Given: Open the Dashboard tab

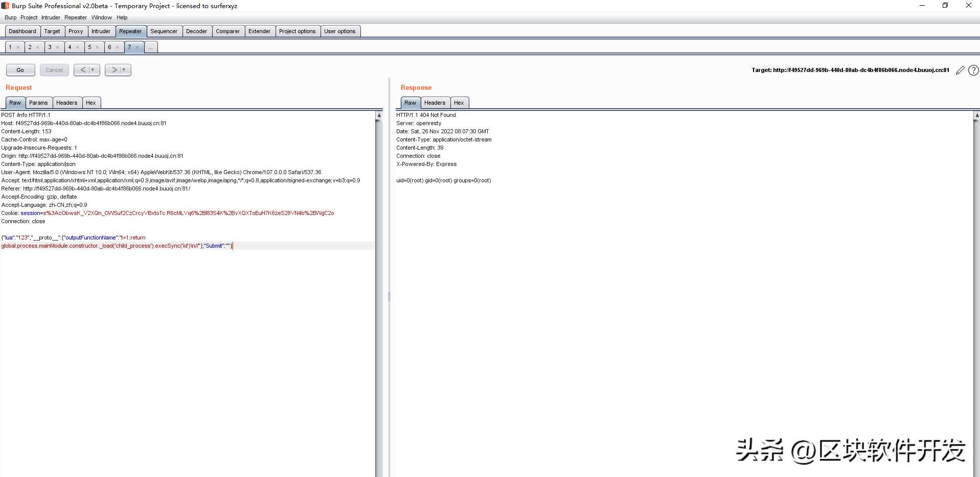Looking at the screenshot, I should 22,31.
